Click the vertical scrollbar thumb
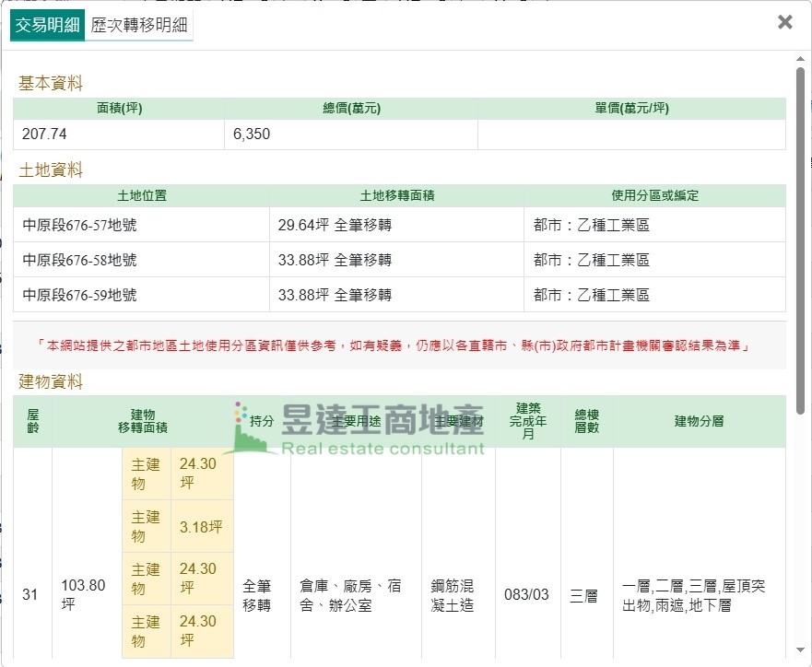 click(800, 240)
